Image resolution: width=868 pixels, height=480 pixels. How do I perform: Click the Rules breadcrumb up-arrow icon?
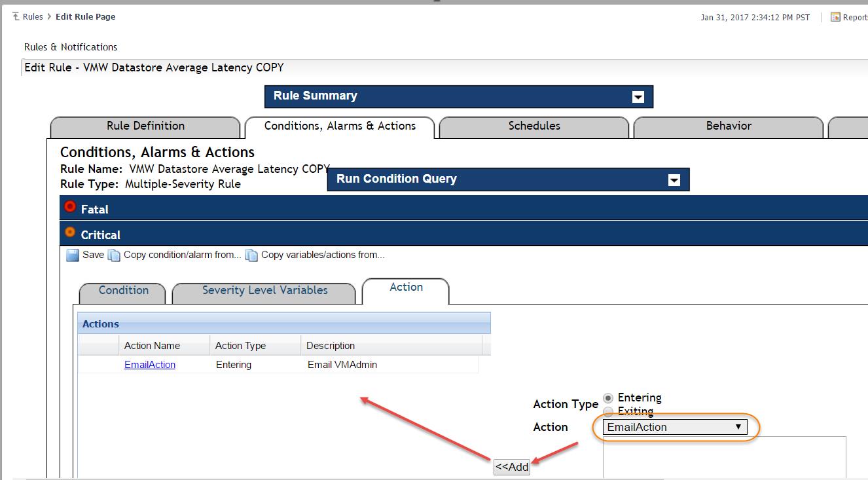point(16,17)
